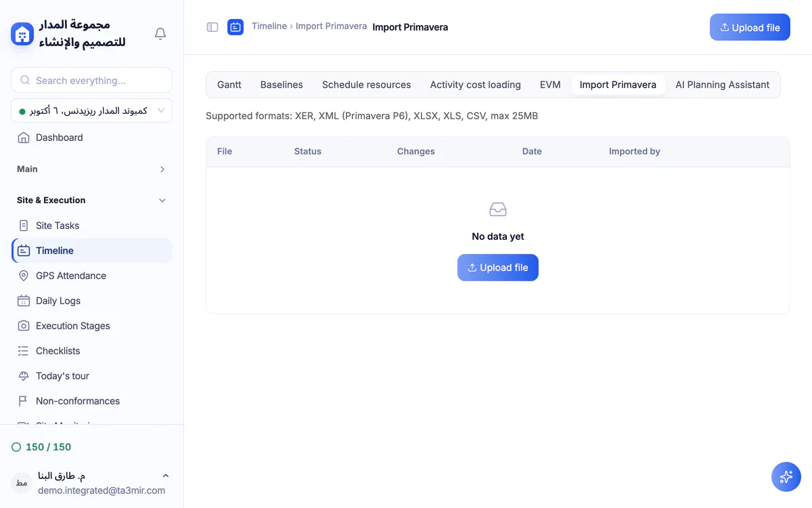The height and width of the screenshot is (508, 812).
Task: Toggle the sidebar panel icon
Action: click(212, 27)
